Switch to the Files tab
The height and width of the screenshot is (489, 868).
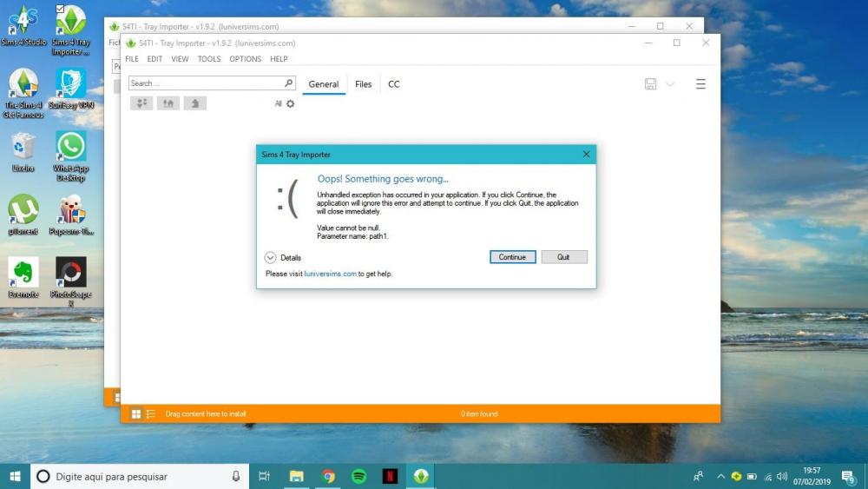(x=363, y=84)
